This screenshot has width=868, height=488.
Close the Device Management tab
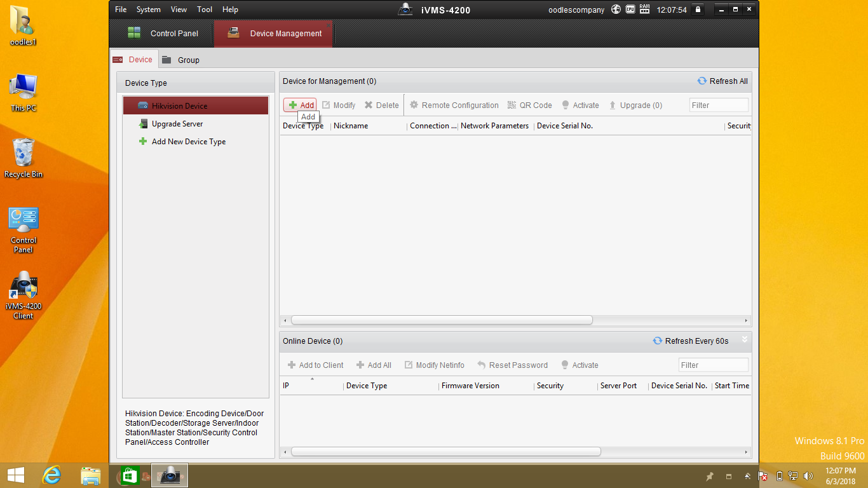[329, 24]
